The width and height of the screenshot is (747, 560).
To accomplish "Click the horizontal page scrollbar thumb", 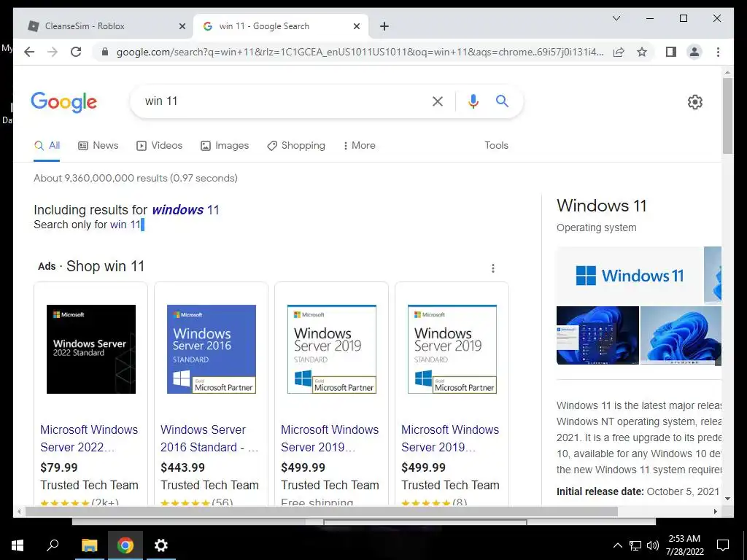I will pos(321,511).
